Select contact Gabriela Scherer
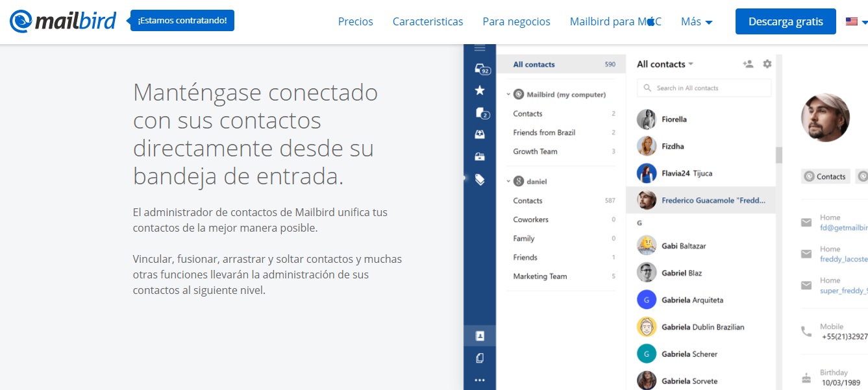Image resolution: width=868 pixels, height=390 pixels. [x=701, y=354]
